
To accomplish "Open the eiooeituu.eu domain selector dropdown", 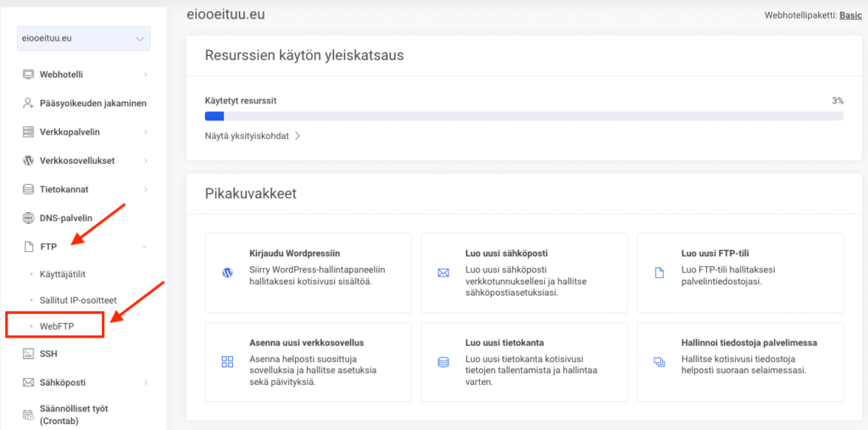I will pos(83,39).
